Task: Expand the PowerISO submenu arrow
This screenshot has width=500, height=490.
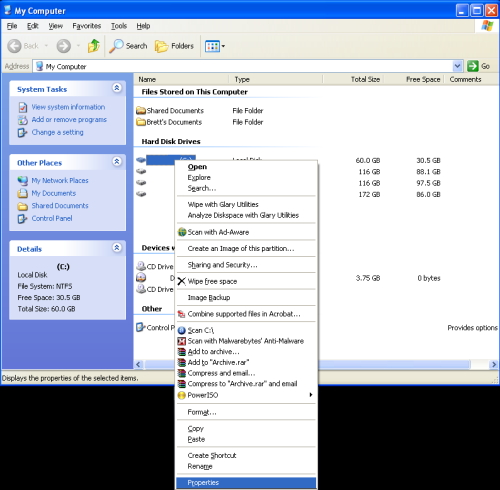Action: click(311, 395)
